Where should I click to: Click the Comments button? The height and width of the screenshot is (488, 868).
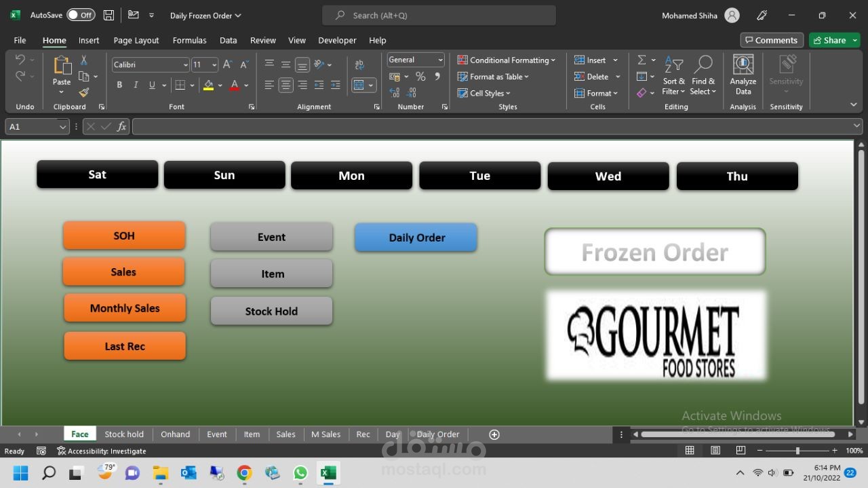coord(772,40)
